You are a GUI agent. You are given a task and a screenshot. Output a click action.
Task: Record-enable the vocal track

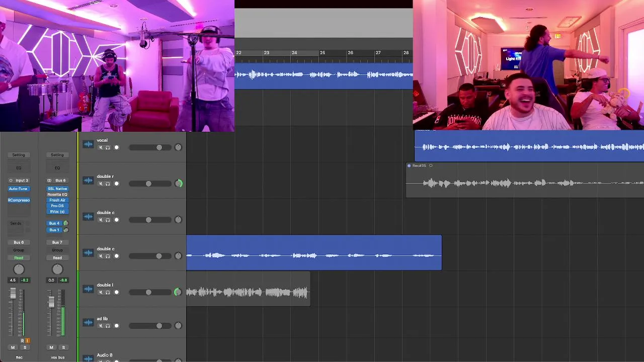117,147
